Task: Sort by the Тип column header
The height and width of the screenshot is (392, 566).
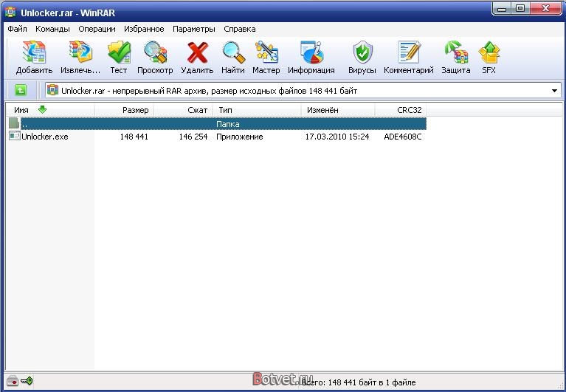Action: [257, 110]
